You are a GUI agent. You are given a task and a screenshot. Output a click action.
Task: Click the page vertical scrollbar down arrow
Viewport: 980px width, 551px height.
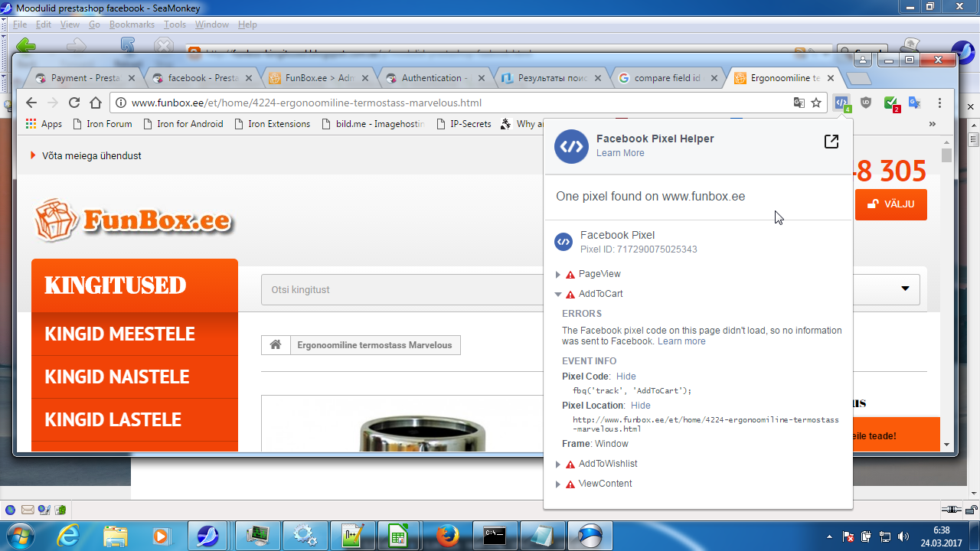click(x=947, y=445)
